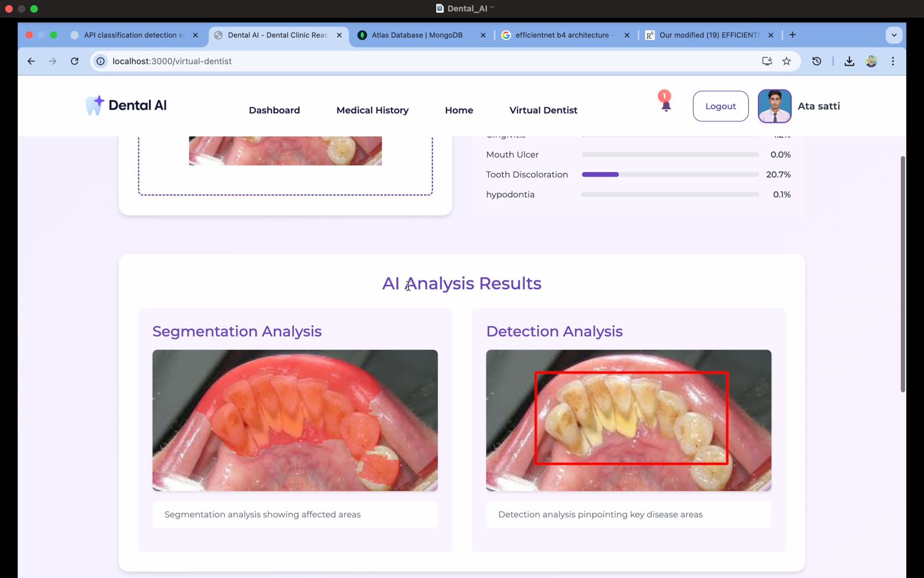Click the hypodontia progress bar
The image size is (924, 578).
click(670, 195)
